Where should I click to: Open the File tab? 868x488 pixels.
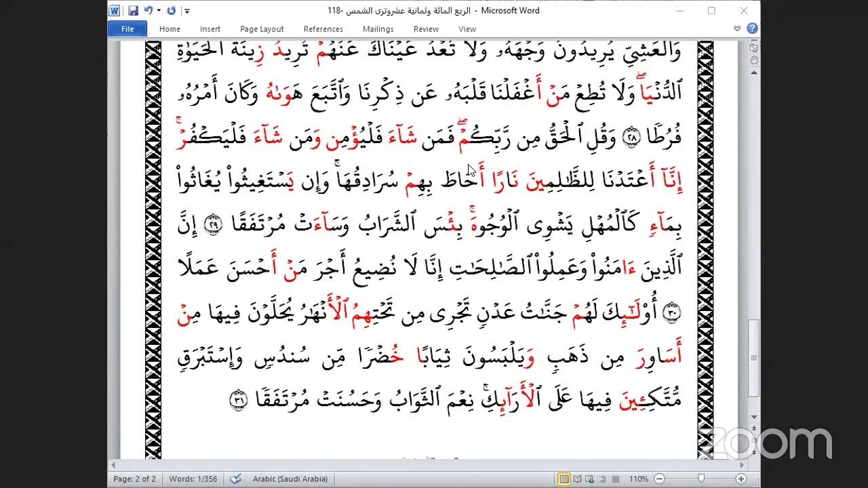pyautogui.click(x=127, y=28)
